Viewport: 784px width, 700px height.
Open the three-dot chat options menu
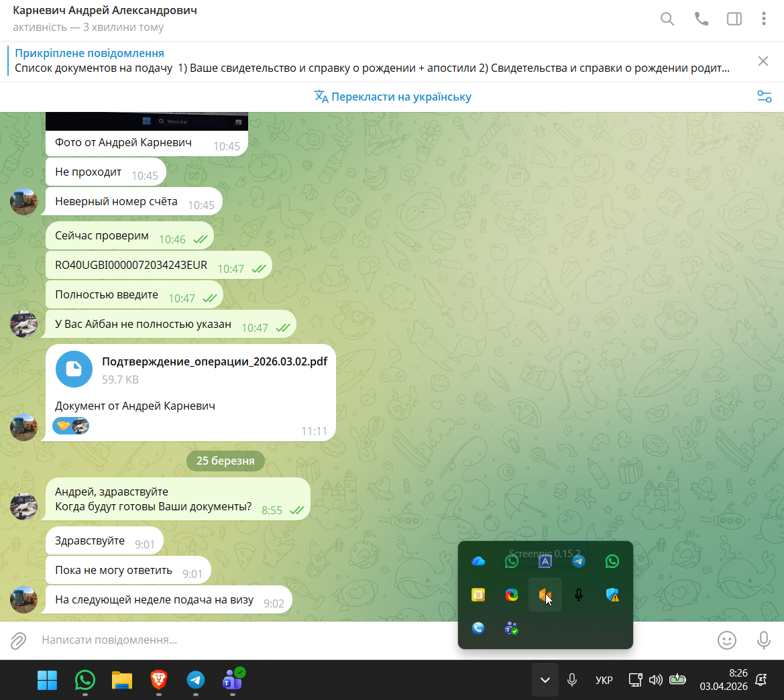[763, 19]
